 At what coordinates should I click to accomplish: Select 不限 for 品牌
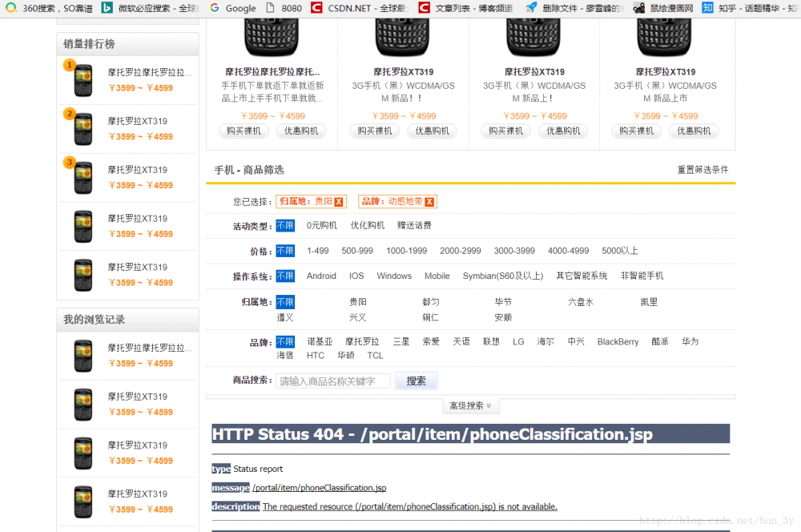click(285, 342)
